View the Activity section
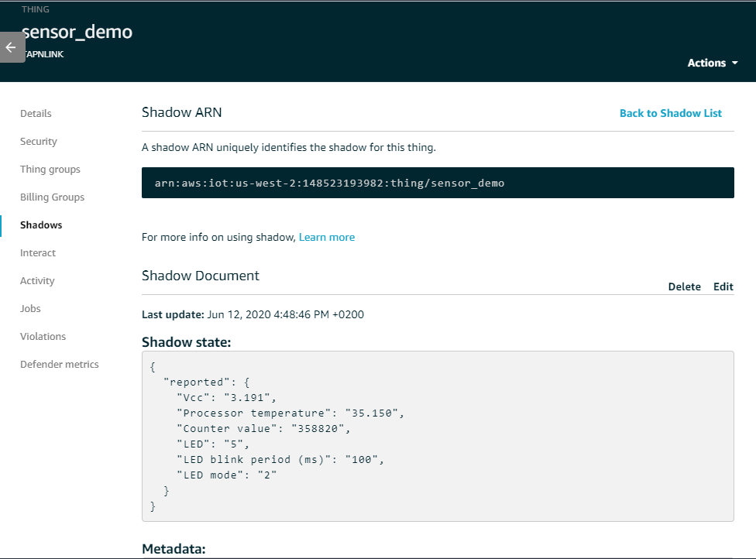Viewport: 756px width, 559px height. pos(37,281)
